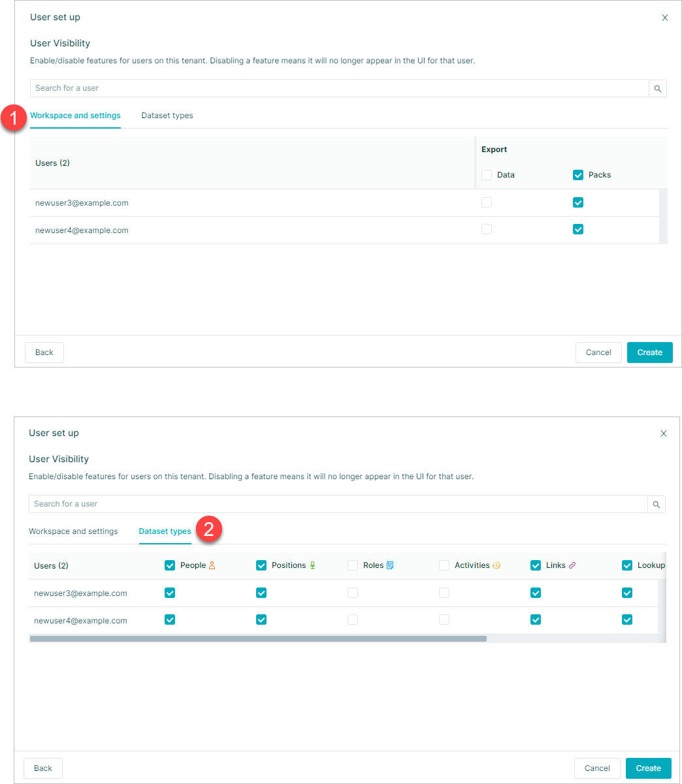The image size is (682, 784).
Task: Click the purple Links chain icon
Action: click(572, 565)
